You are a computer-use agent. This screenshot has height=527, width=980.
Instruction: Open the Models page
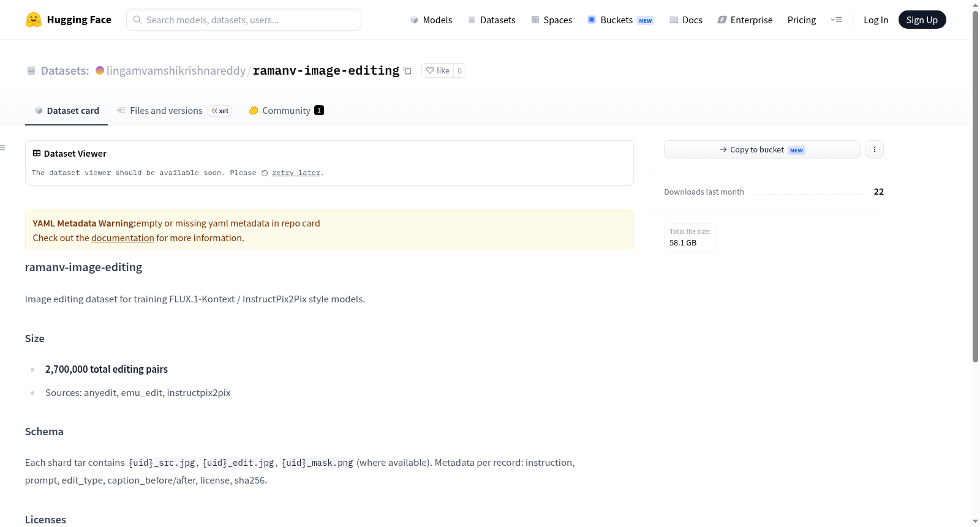[431, 20]
